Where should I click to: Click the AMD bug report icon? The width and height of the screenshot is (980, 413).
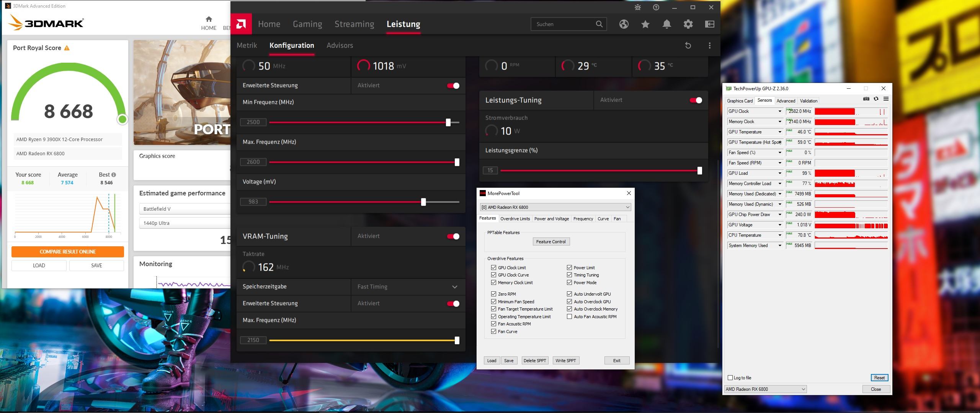coord(637,7)
